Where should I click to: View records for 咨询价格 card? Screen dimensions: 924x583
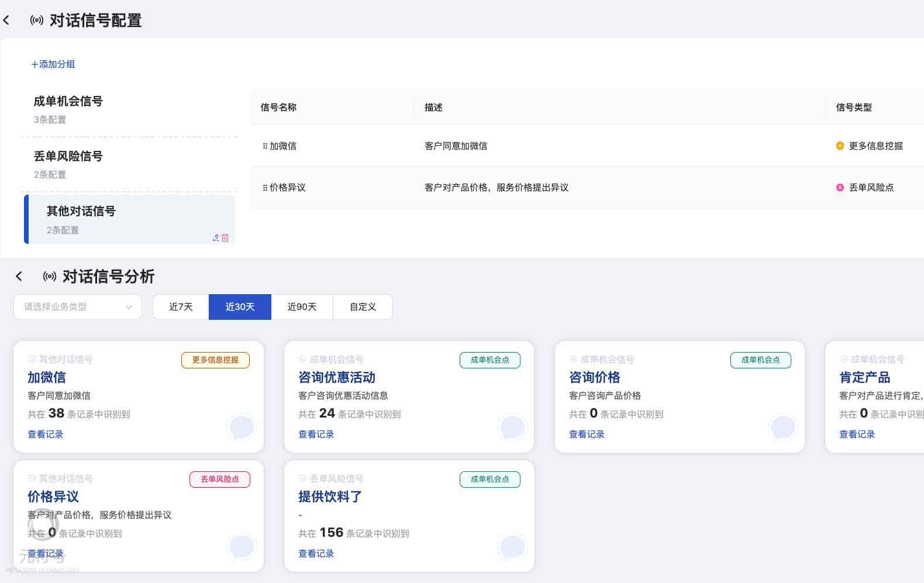coord(587,434)
